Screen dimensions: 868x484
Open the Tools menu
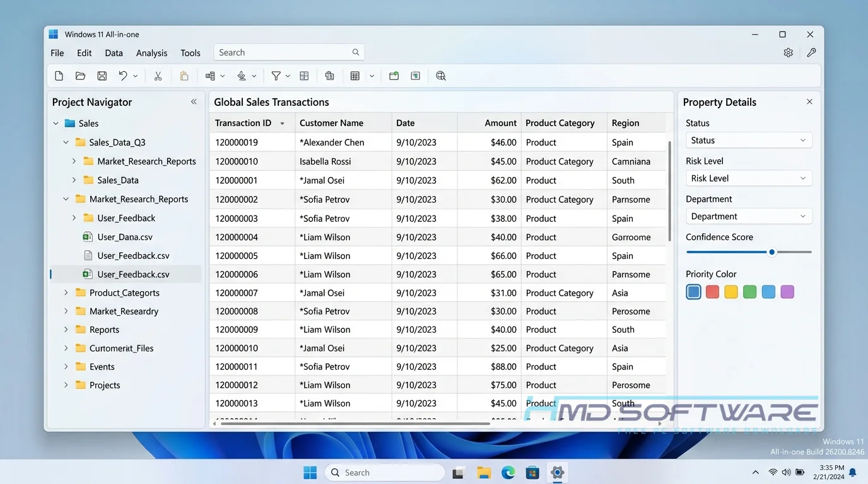191,53
